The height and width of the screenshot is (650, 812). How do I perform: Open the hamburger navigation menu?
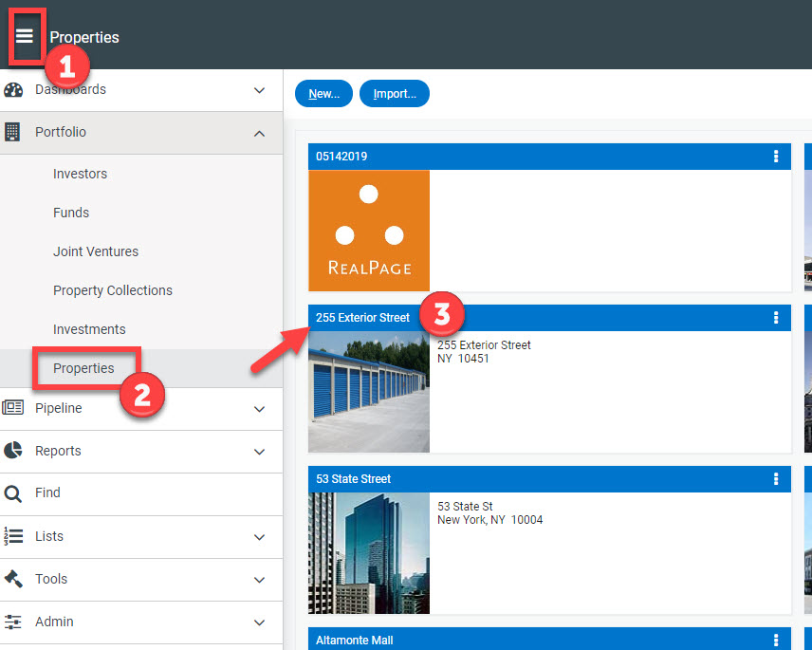[x=25, y=35]
